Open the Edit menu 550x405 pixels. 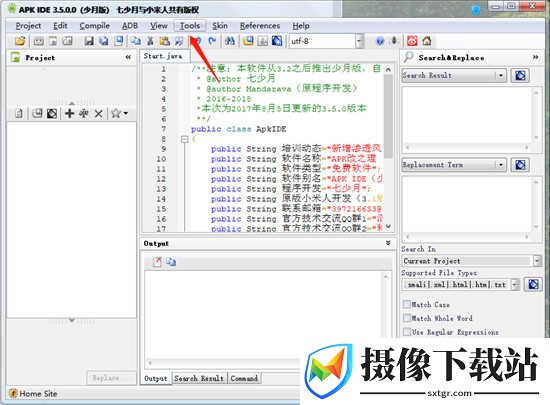(60, 26)
